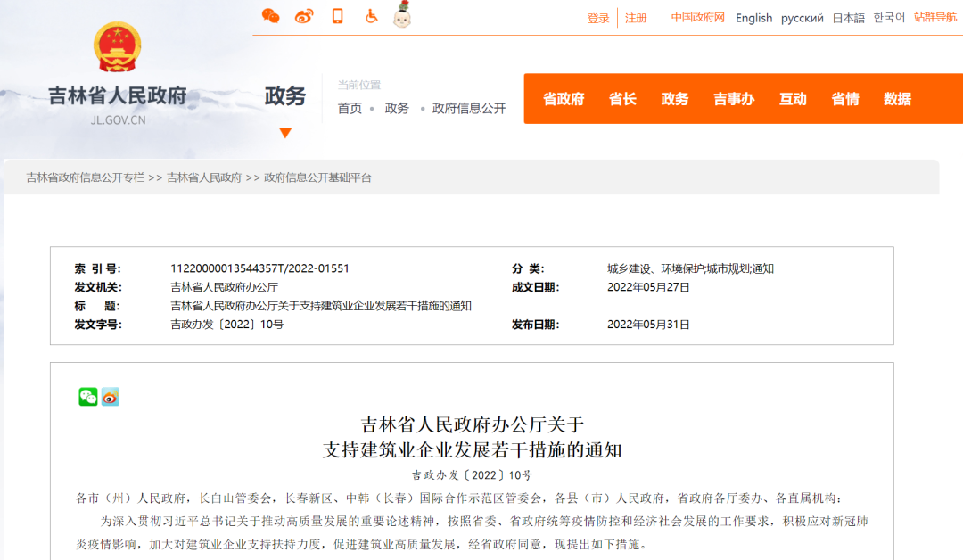Screen dimensions: 963x560
Task: Click the WeChat icon in the top toolbar
Action: click(x=272, y=16)
